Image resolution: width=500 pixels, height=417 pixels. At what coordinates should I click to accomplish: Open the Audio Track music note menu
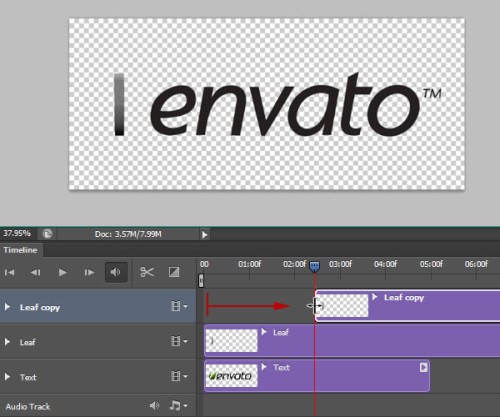178,405
